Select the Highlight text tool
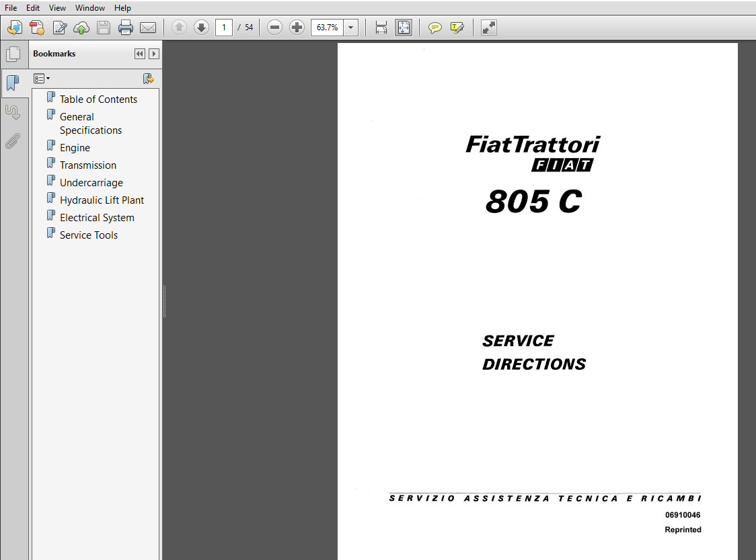Viewport: 756px width, 560px height. pos(457,28)
